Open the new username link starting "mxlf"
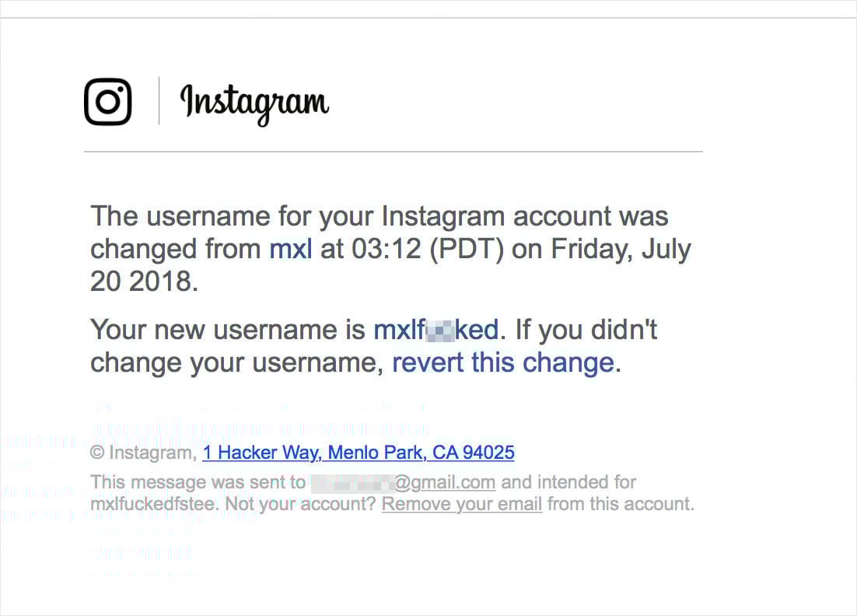Screen dimensions: 857x616 [435, 331]
